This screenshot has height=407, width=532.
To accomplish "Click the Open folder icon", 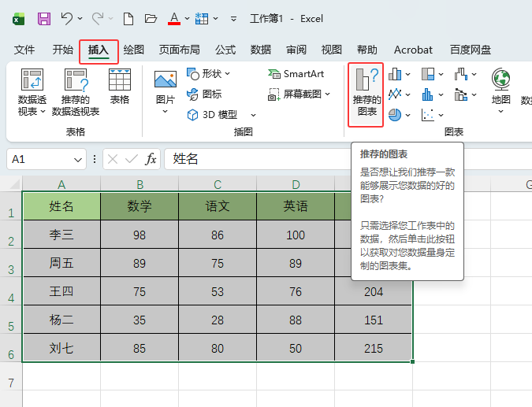I will (x=151, y=19).
